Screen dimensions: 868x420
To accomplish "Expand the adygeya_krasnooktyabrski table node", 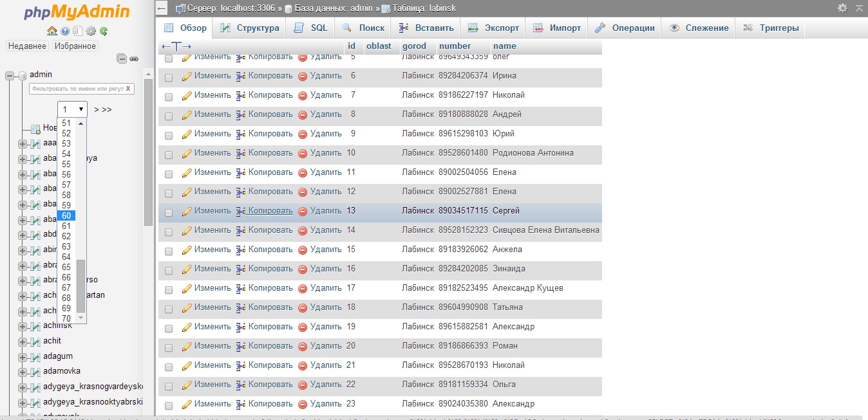I will click(x=23, y=402).
